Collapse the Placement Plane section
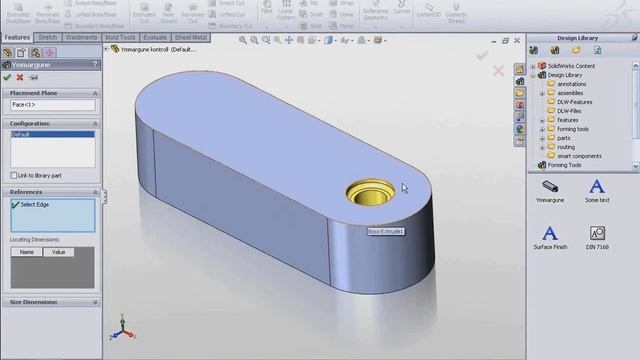Screen dimensions: 640x360 [95, 93]
